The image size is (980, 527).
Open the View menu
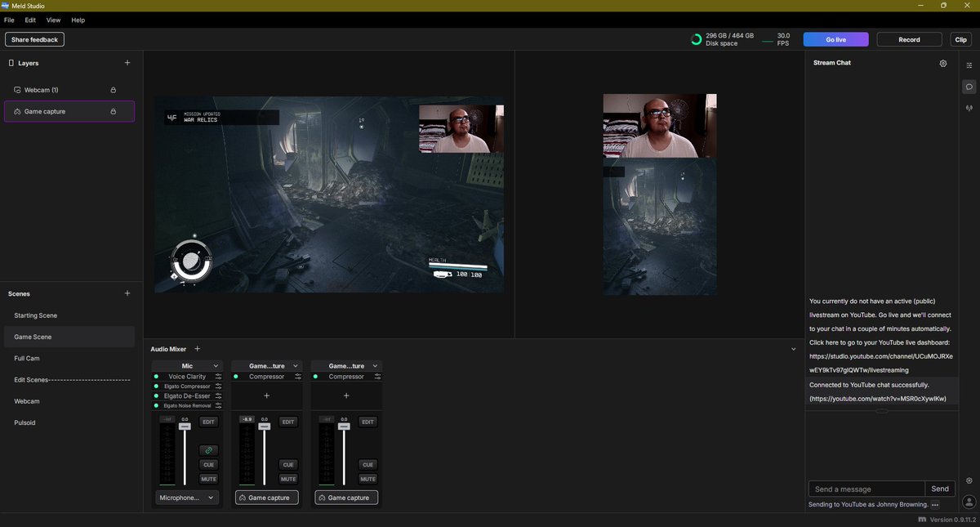[x=53, y=20]
